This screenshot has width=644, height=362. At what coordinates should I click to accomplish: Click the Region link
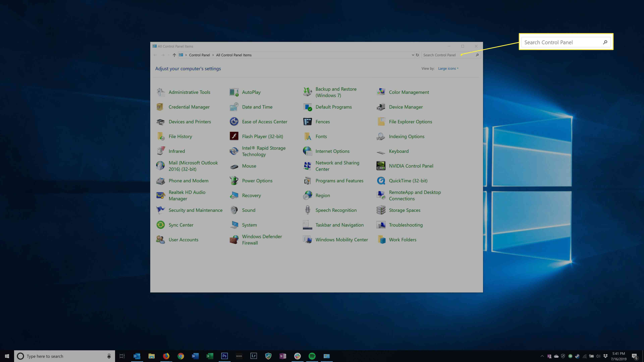(323, 195)
